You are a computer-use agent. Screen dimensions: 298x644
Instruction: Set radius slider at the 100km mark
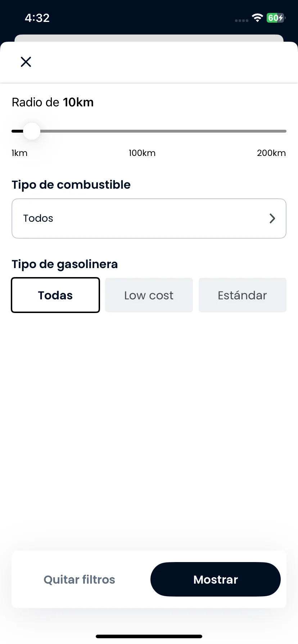[x=148, y=131]
